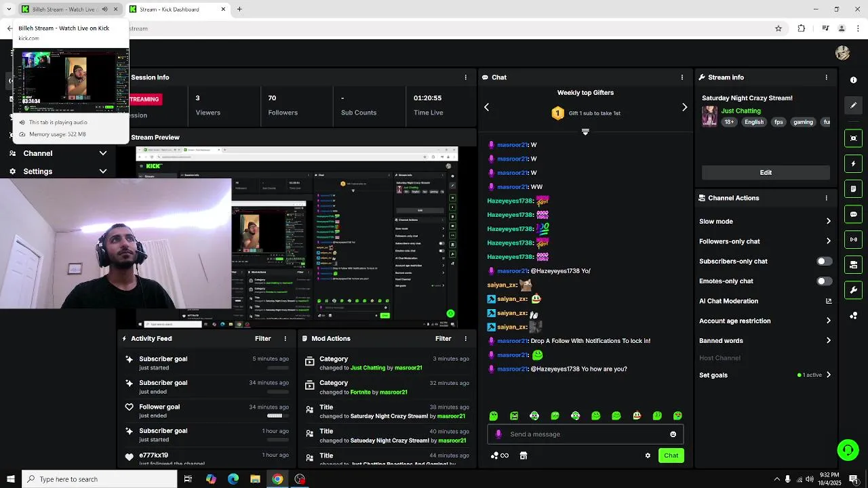Open chat settings gear icon
This screenshot has width=868, height=488.
[648, 455]
